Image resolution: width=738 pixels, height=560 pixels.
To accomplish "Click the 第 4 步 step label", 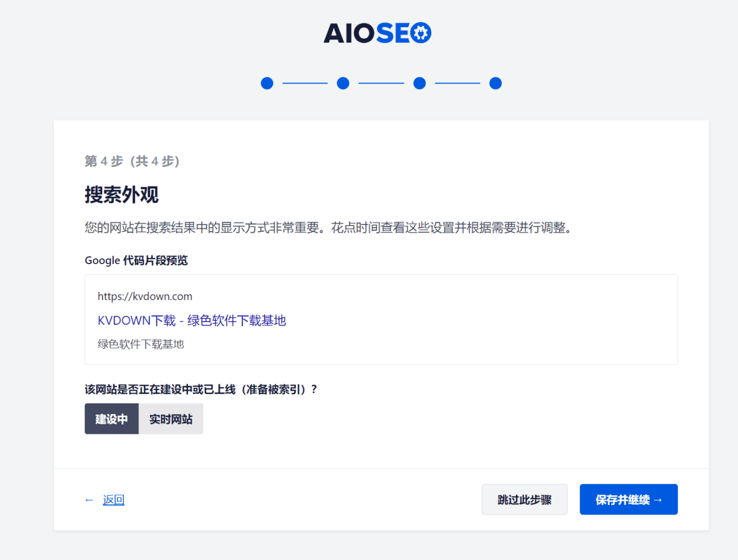I will click(132, 161).
